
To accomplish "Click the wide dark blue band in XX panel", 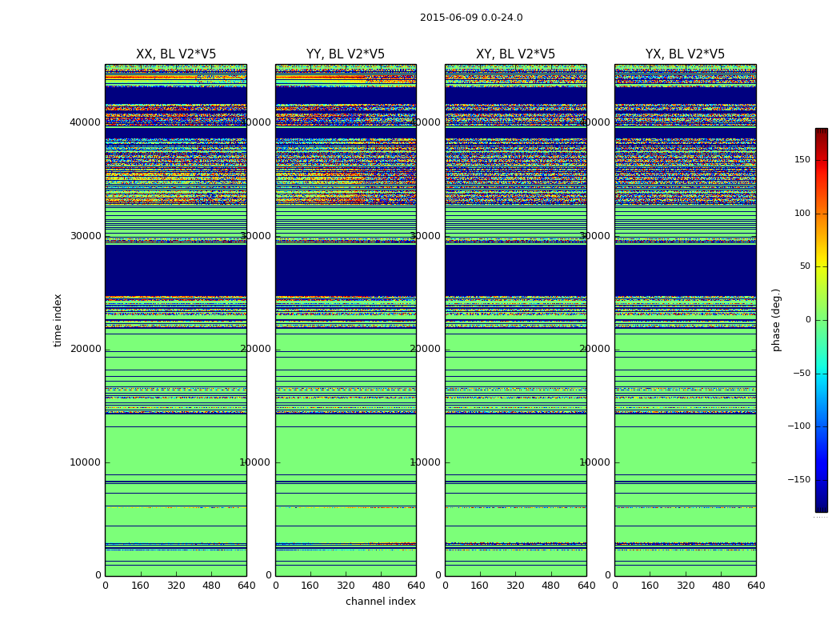I will click(x=176, y=270).
